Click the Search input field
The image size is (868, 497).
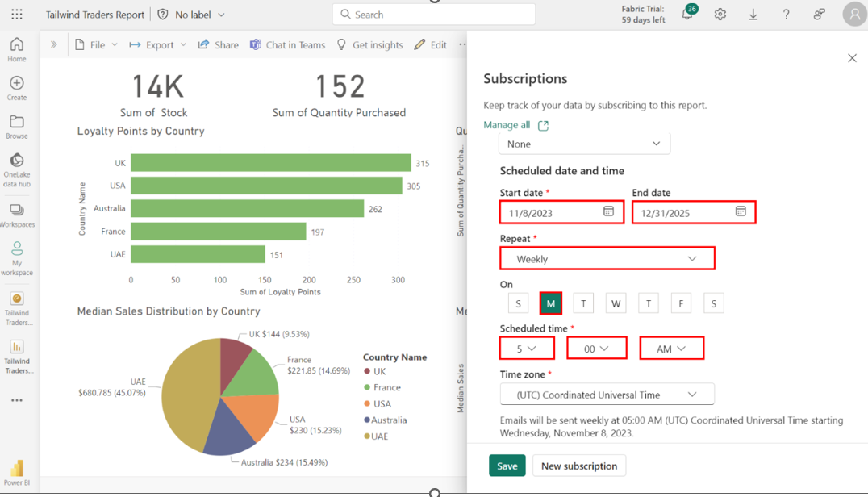coord(434,15)
